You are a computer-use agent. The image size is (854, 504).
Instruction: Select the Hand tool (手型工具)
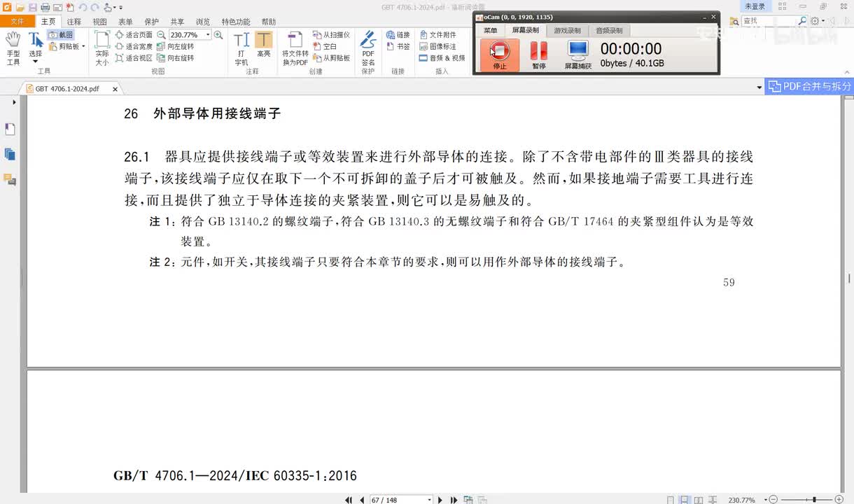click(x=13, y=48)
